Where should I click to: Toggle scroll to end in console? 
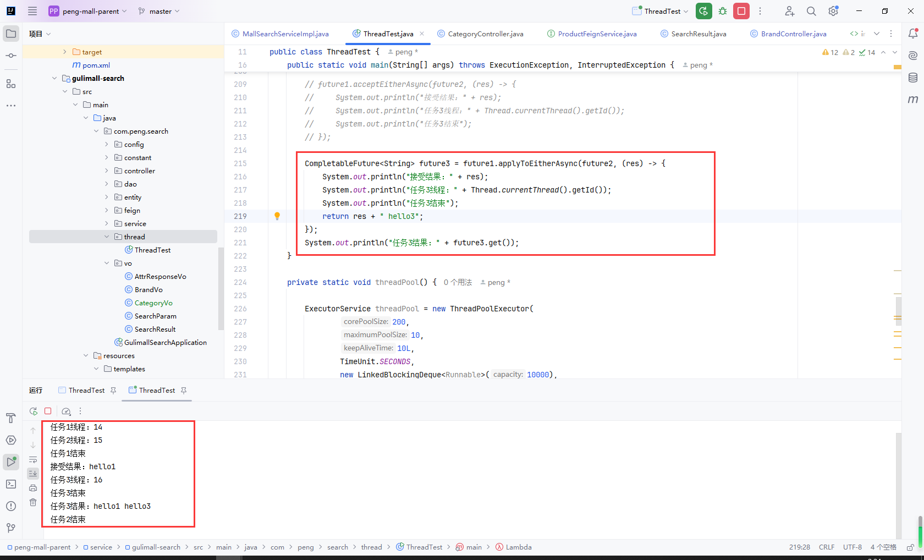pos(33,474)
